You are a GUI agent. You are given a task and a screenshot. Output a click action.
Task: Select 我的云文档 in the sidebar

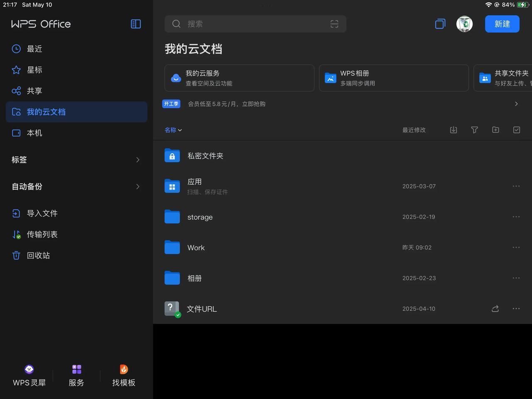76,112
